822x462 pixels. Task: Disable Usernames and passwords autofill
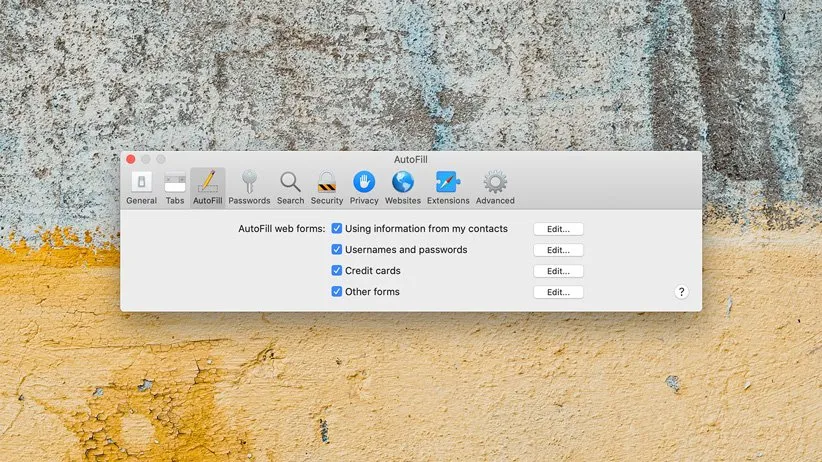[337, 250]
